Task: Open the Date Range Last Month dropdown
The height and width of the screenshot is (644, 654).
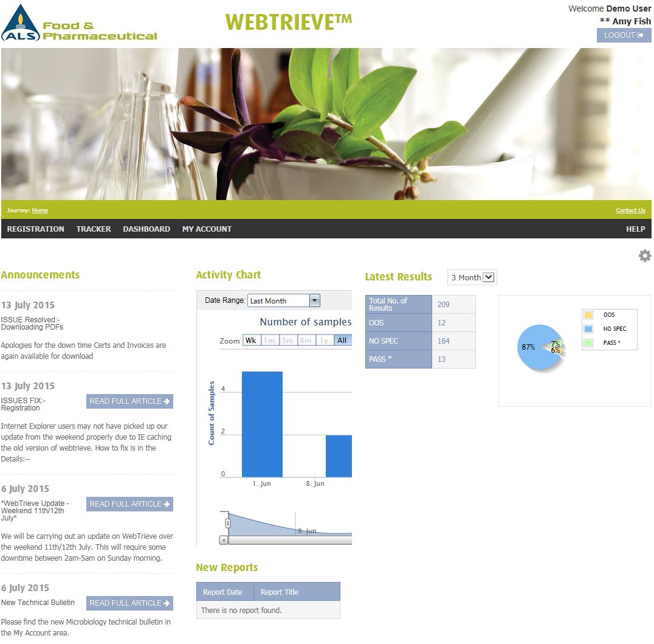Action: 284,300
